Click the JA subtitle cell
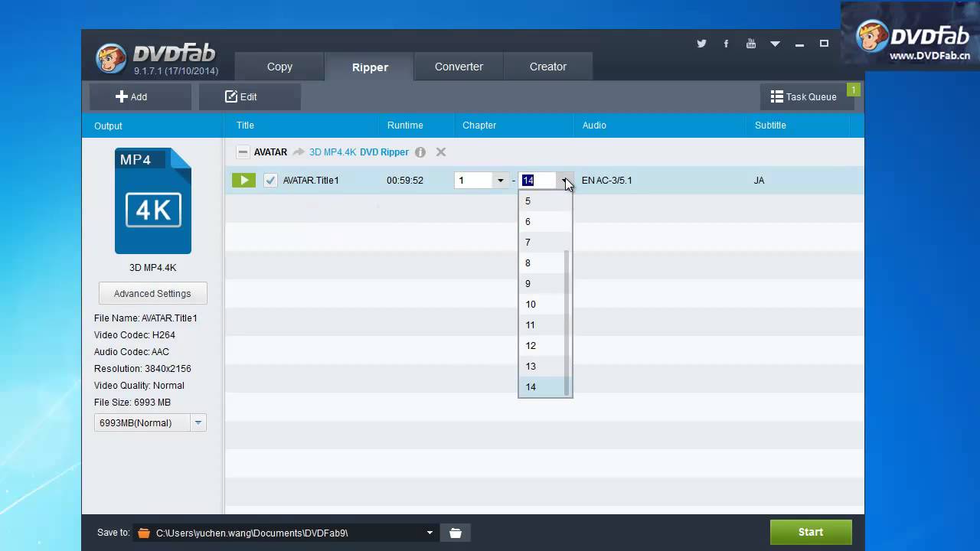Screen dimensions: 980x551 (759, 181)
